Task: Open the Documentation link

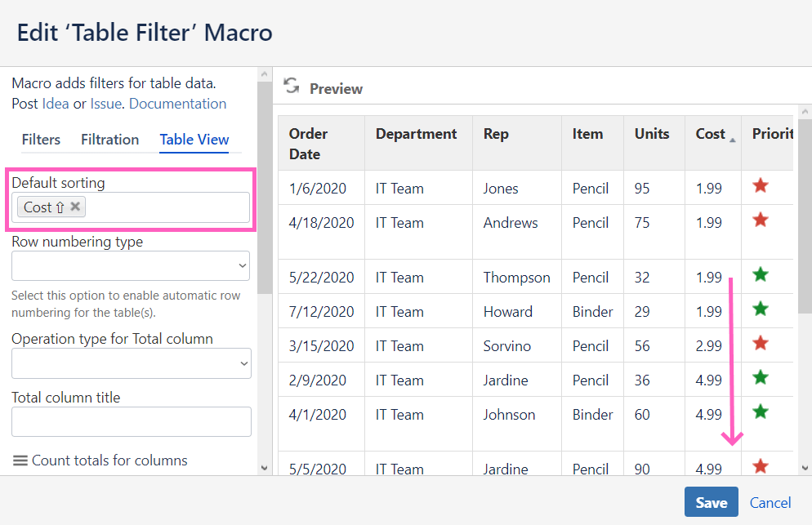Action: pyautogui.click(x=177, y=104)
